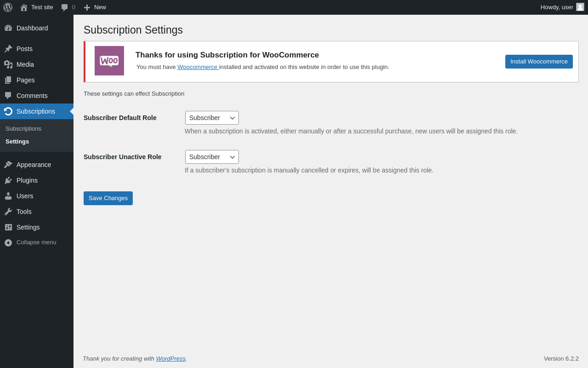The image size is (588, 368).
Task: Go to Media library
Action: click(x=25, y=64)
